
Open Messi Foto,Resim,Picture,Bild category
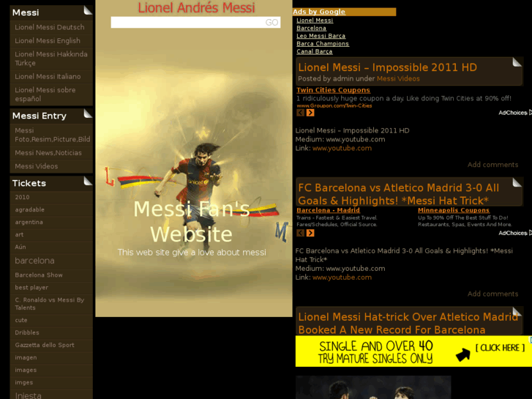51,135
